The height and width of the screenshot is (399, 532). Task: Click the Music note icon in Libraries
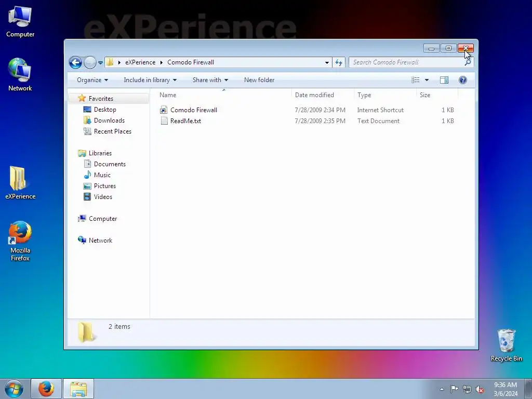click(x=87, y=175)
